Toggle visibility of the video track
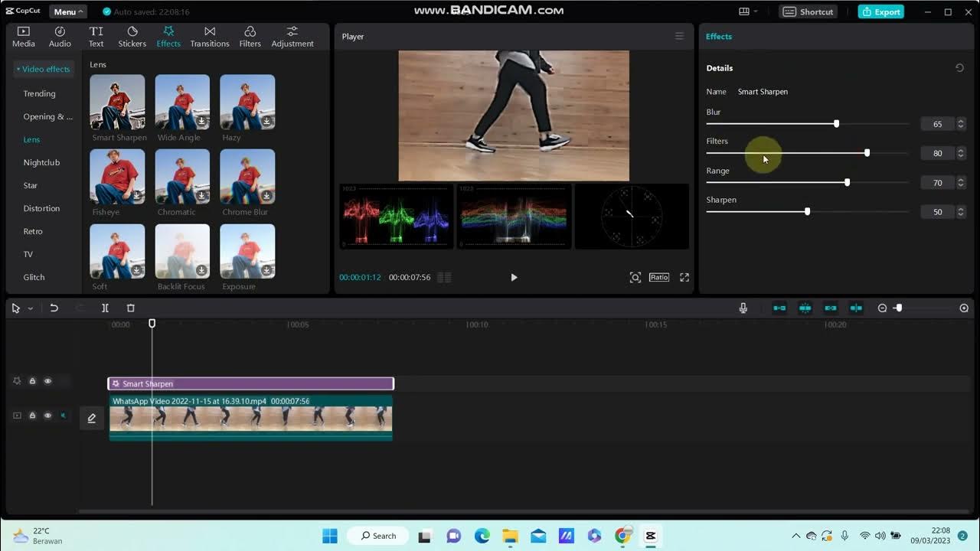 tap(47, 416)
